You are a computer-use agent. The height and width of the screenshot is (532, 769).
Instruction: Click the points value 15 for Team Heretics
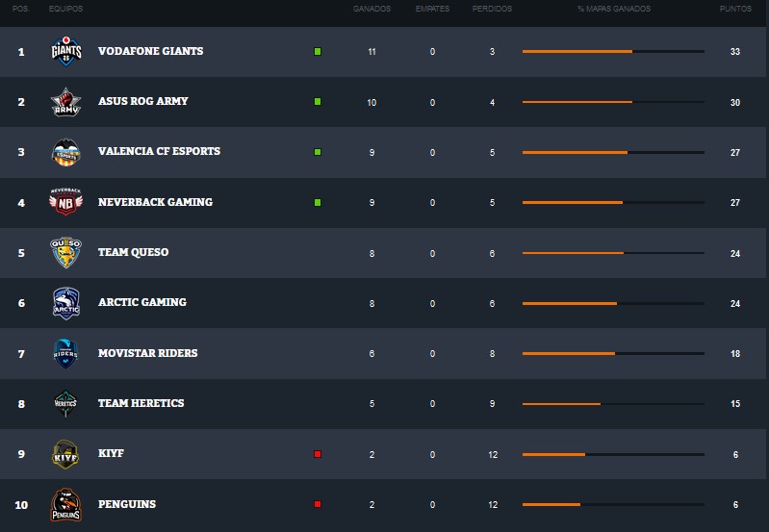click(735, 403)
